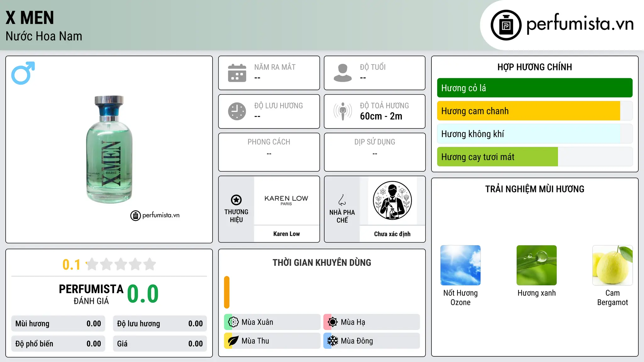Click the nose icon above Nhà pha chế
This screenshot has height=362, width=644.
(342, 200)
